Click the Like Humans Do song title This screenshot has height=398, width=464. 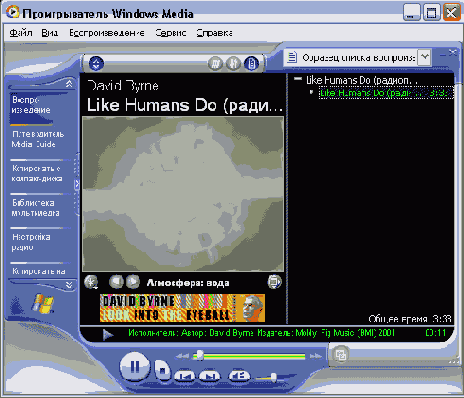(x=185, y=105)
